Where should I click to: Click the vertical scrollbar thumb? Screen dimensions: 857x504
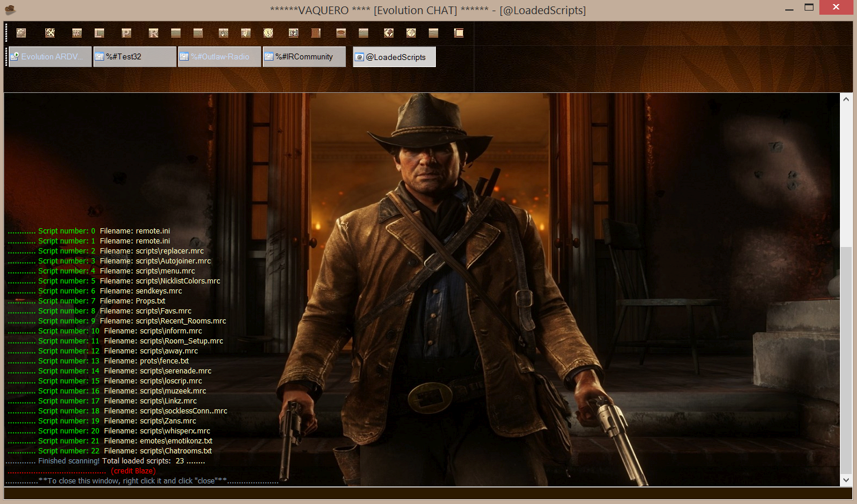click(846, 359)
